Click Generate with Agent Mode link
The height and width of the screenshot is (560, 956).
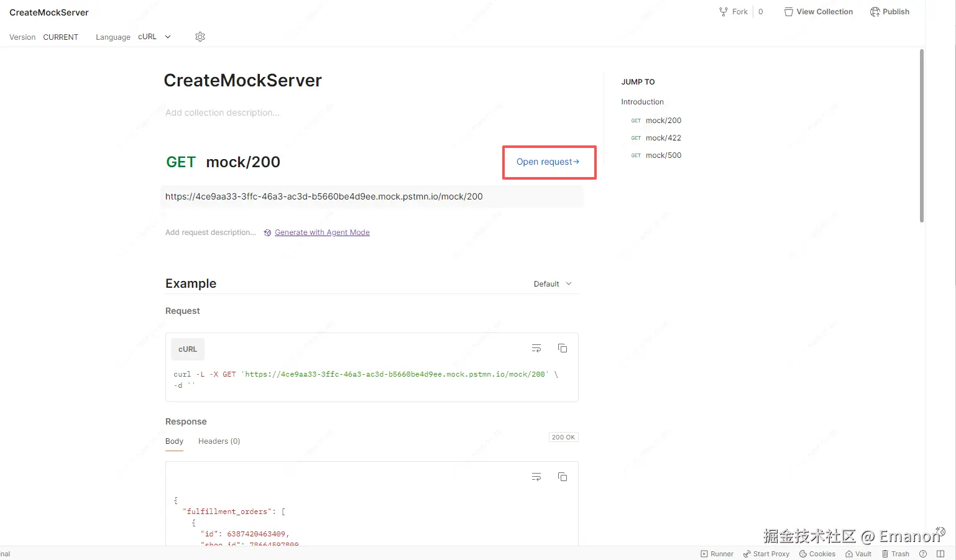[x=322, y=232]
